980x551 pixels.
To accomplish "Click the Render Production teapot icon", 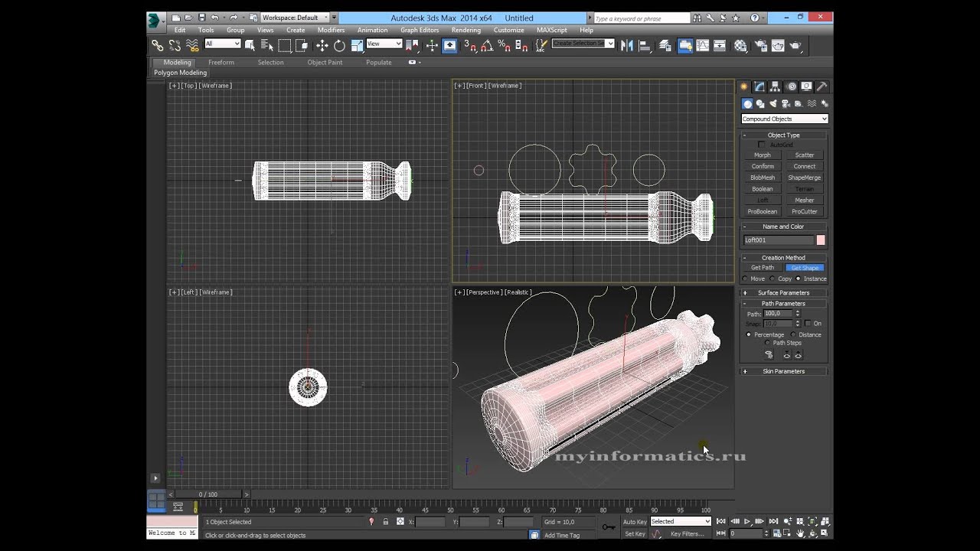I will pyautogui.click(x=797, y=45).
